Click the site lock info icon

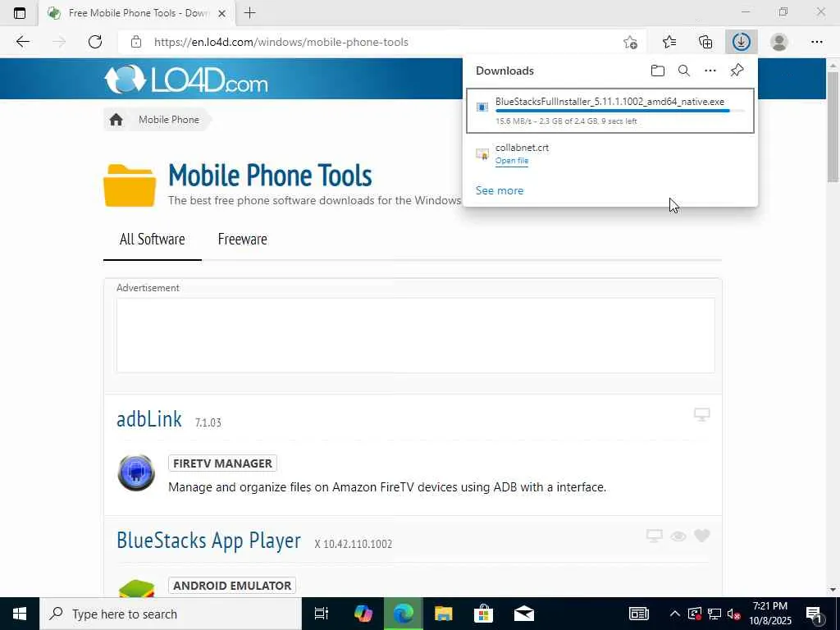coord(136,42)
